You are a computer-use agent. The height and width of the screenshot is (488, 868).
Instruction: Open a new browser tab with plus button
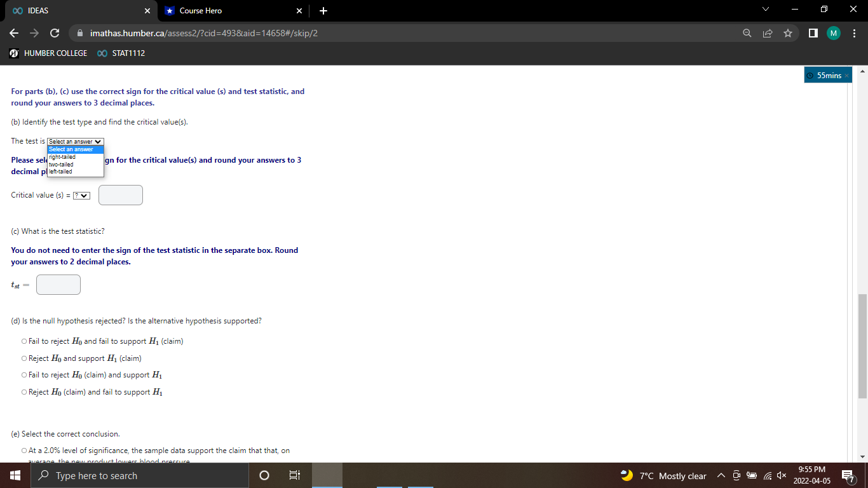pyautogui.click(x=323, y=10)
